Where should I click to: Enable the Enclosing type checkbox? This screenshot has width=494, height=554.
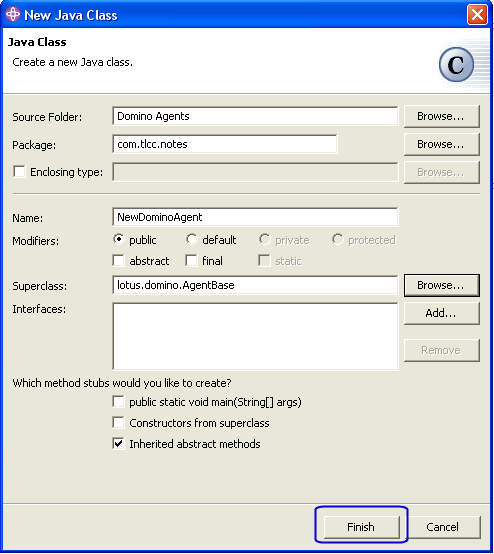click(x=19, y=172)
